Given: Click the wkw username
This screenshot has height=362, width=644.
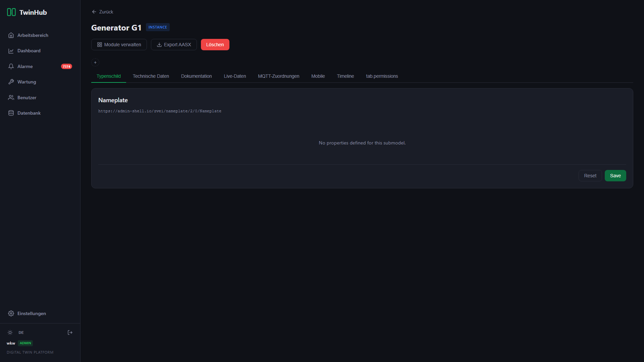Looking at the screenshot, I should (x=11, y=343).
